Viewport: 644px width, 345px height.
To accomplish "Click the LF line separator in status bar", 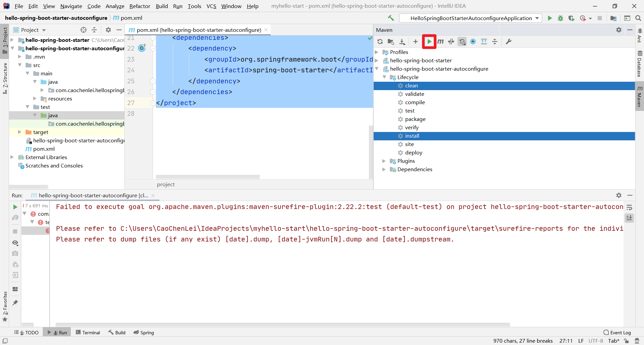I will pos(581,341).
